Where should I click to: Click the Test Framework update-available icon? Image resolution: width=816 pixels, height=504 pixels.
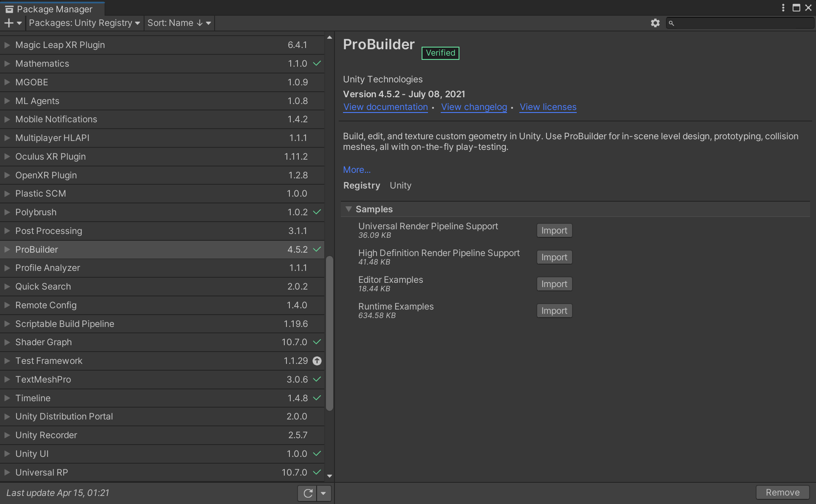(x=317, y=361)
